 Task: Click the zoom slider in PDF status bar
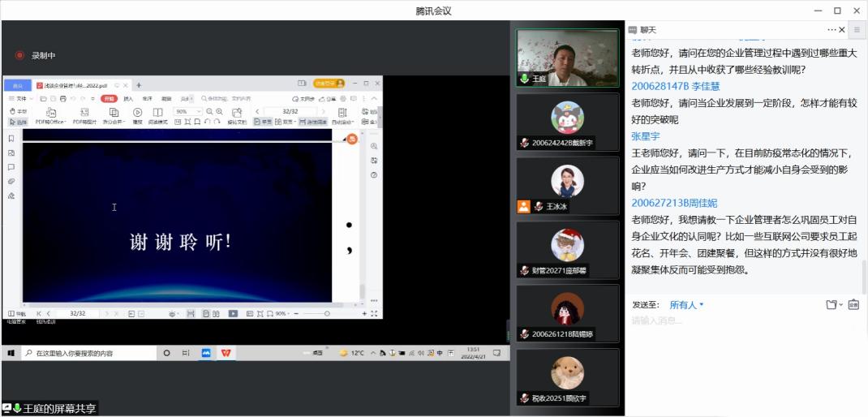(x=327, y=313)
